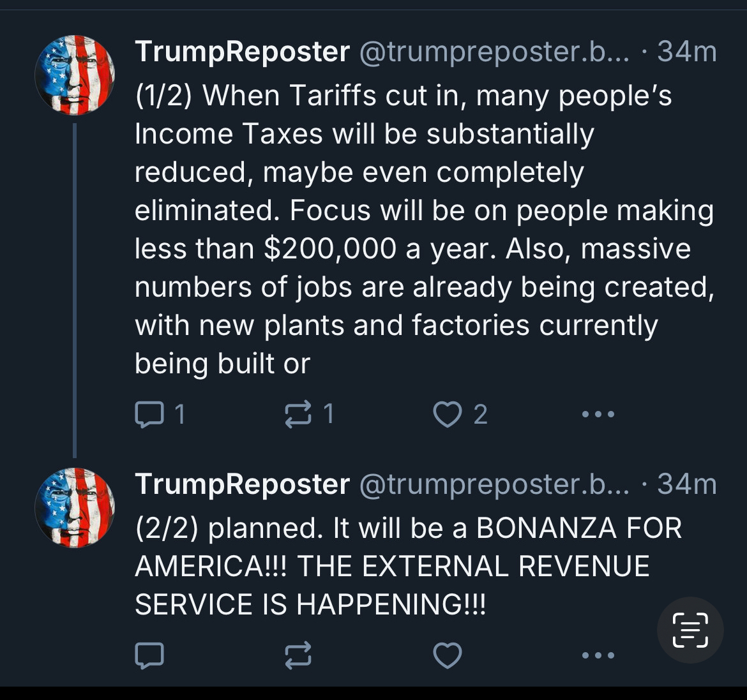Open the (2/2) EXTERNAL REVENUE SERVICE post text
This screenshot has width=747, height=700.
pos(409,567)
